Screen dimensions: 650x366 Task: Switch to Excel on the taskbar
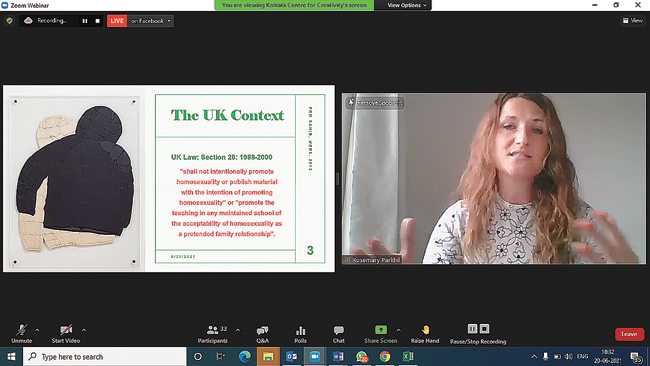click(x=408, y=356)
